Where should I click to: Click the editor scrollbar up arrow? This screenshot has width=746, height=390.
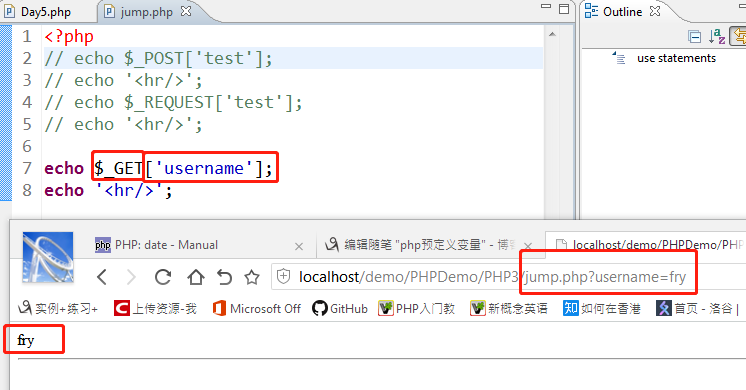552,34
